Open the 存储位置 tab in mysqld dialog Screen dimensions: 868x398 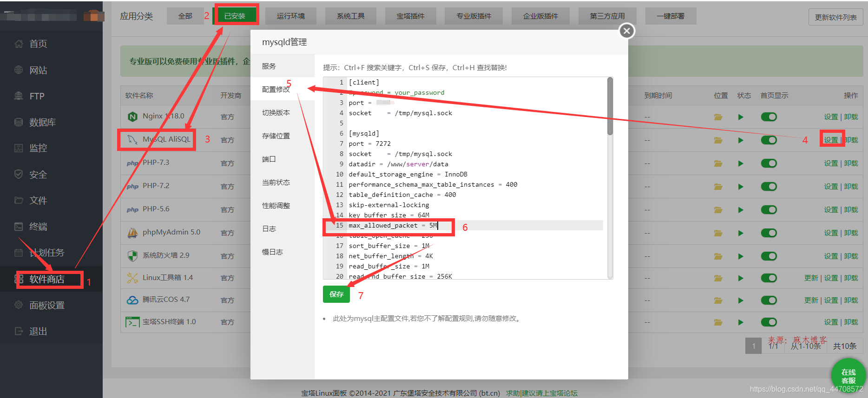pos(283,136)
